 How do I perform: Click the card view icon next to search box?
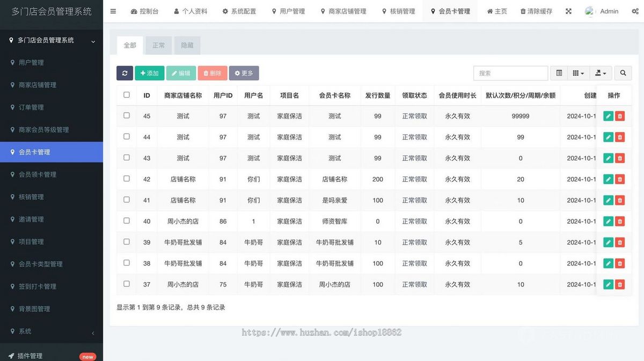[x=559, y=73]
